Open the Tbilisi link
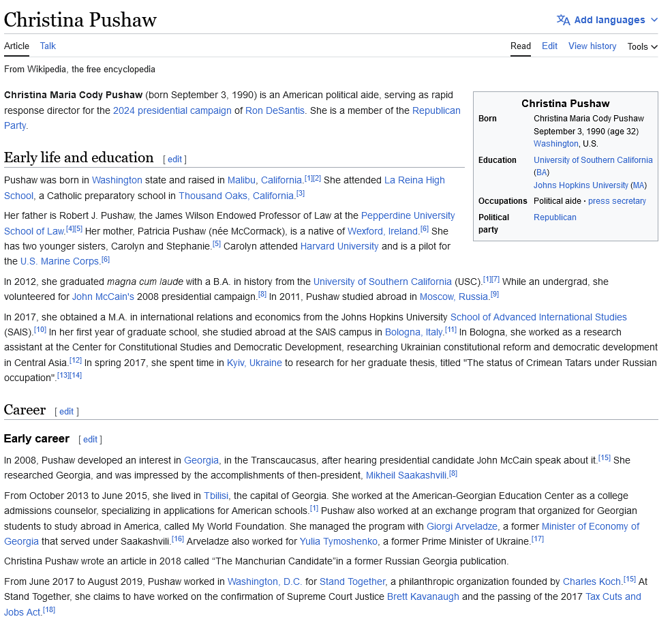The height and width of the screenshot is (621, 672). tap(216, 496)
